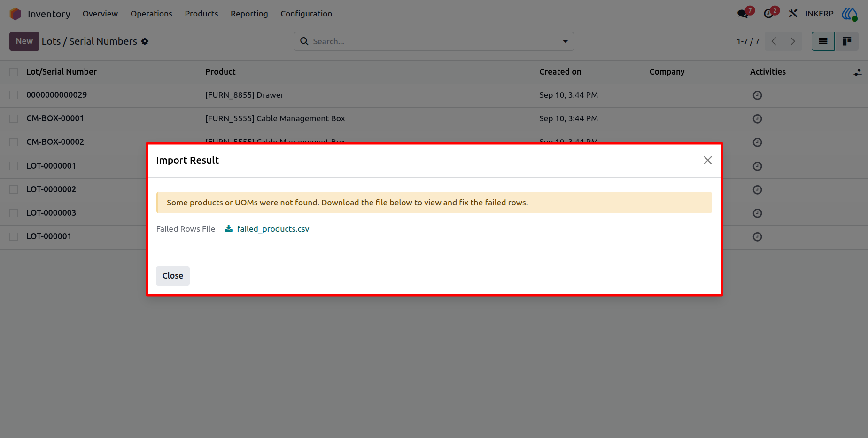The height and width of the screenshot is (438, 868).
Task: Click activity clock for LOT-000001 row
Action: point(757,237)
